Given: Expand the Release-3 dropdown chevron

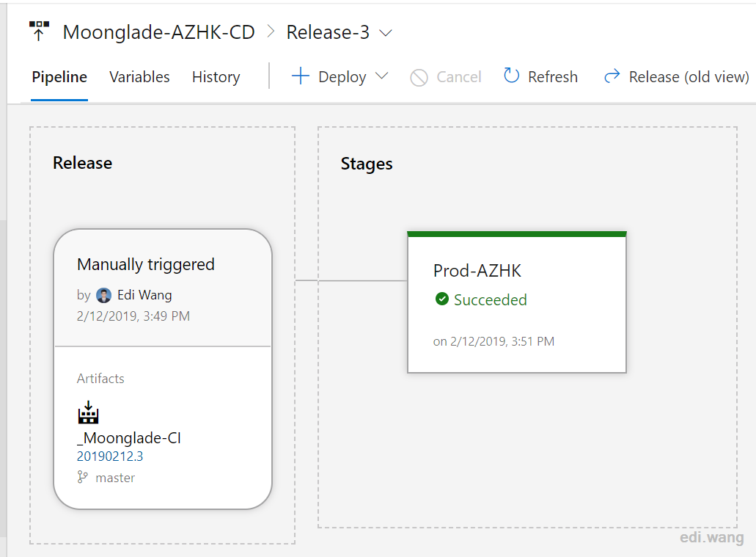Looking at the screenshot, I should (385, 33).
